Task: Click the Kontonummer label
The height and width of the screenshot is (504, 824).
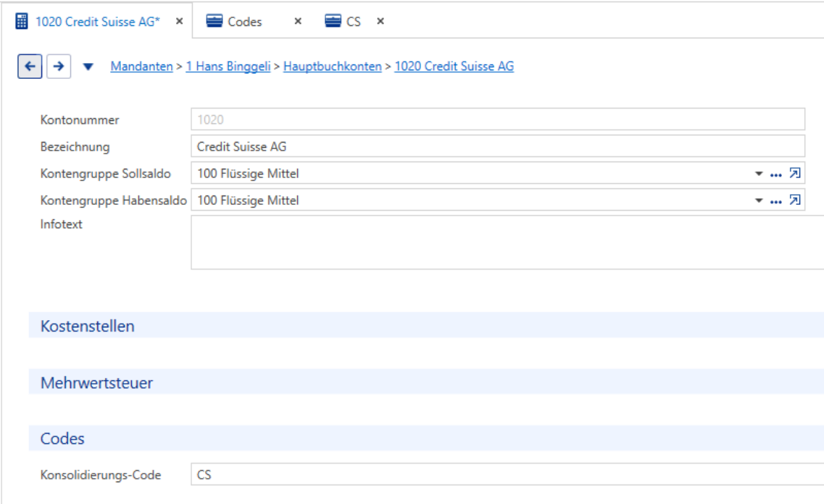Action: [79, 119]
